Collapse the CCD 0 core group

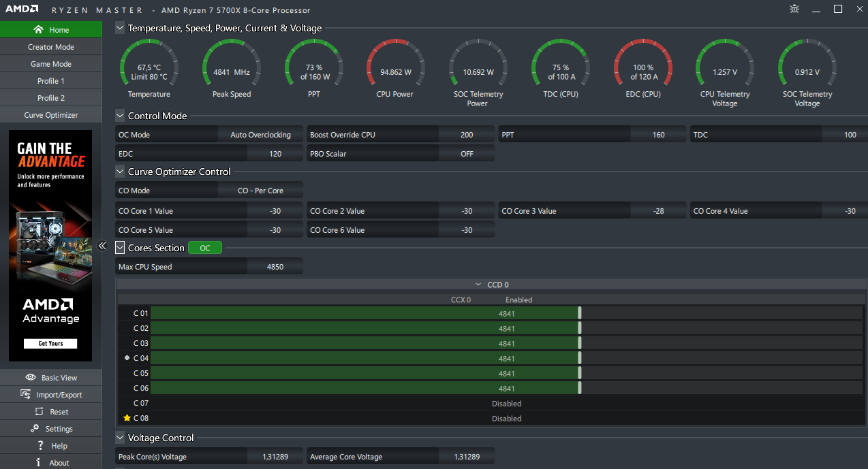pos(478,285)
